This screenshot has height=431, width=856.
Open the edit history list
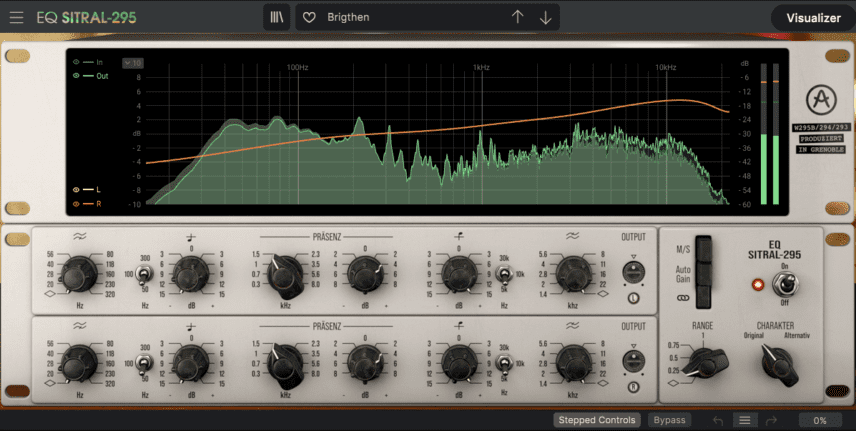click(745, 420)
